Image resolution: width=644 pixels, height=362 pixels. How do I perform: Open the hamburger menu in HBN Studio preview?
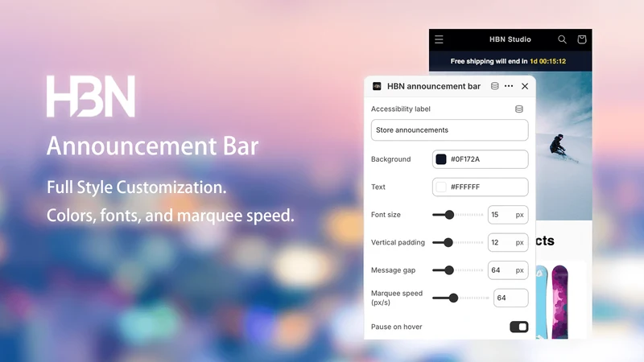pyautogui.click(x=439, y=39)
